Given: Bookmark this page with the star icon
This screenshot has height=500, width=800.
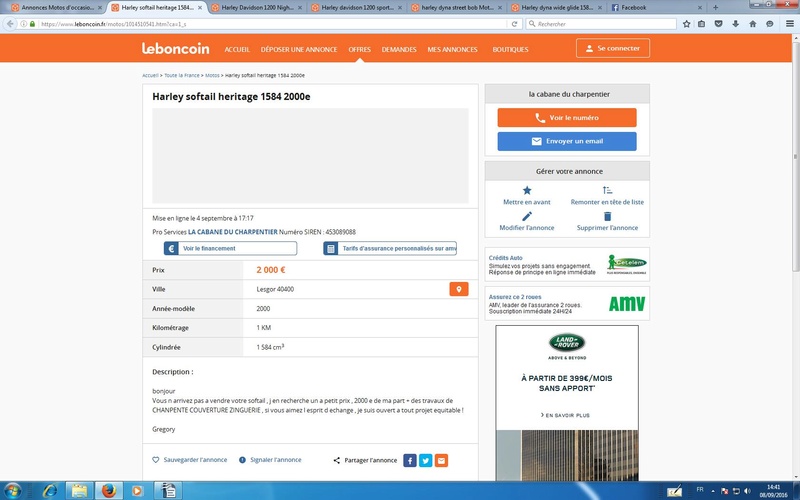Looking at the screenshot, I should point(687,24).
